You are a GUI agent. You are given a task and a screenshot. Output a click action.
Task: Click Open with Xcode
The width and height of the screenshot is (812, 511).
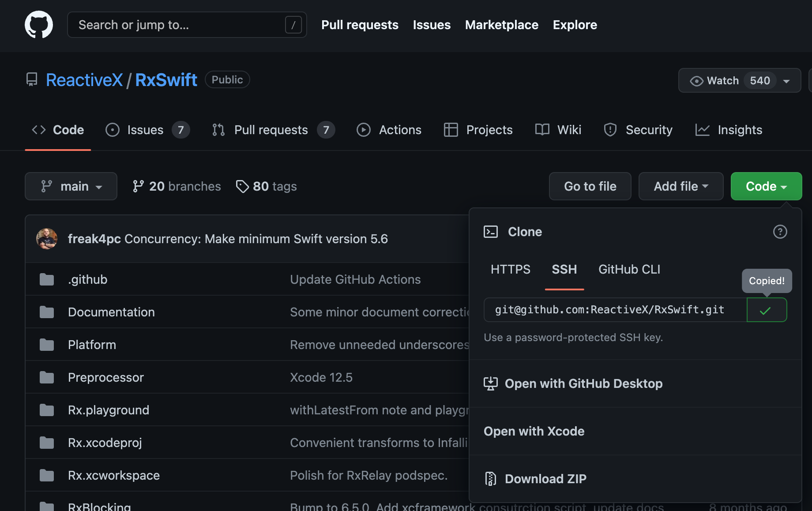tap(635, 431)
